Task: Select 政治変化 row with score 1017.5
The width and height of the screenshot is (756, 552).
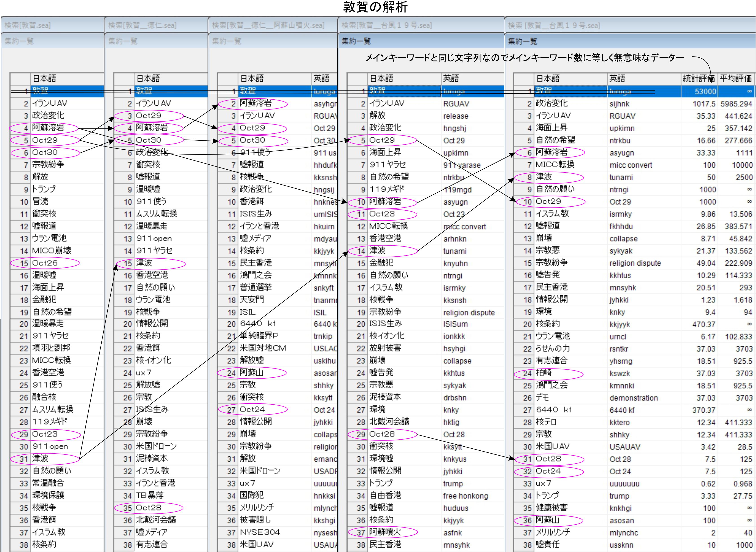Action: coord(551,103)
